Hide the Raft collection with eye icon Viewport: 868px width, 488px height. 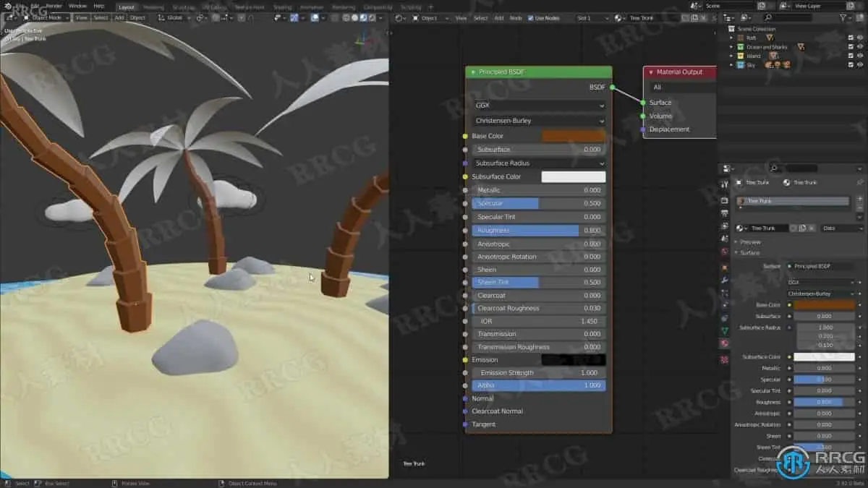[860, 38]
